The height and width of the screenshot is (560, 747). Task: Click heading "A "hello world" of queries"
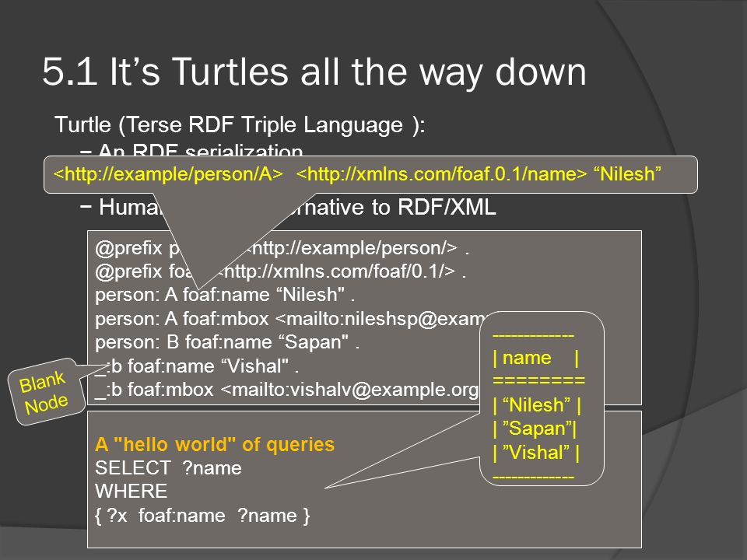[215, 444]
